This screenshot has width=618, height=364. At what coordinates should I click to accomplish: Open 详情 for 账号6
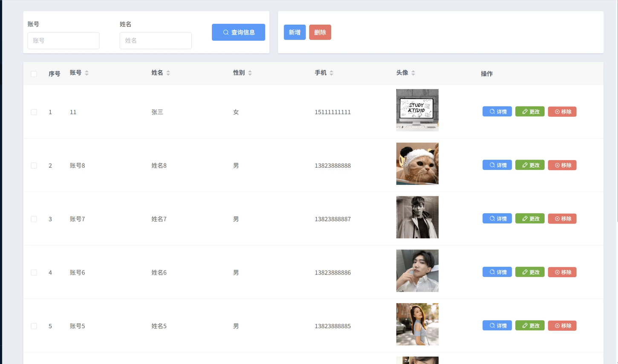pos(497,272)
